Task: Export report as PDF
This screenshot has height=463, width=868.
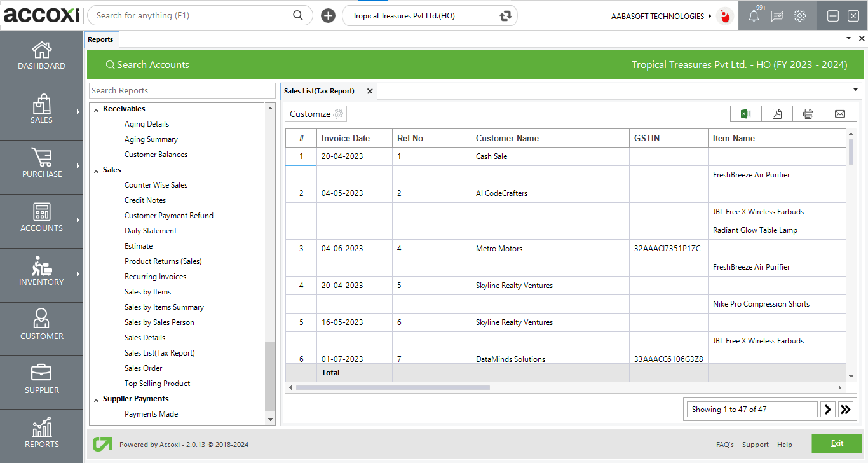Action: pyautogui.click(x=777, y=114)
